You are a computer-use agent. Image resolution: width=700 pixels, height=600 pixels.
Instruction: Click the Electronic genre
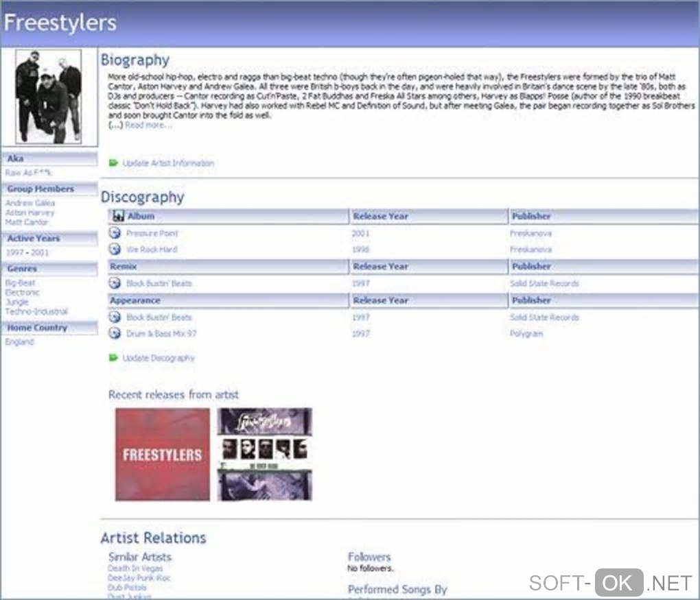pos(23,292)
